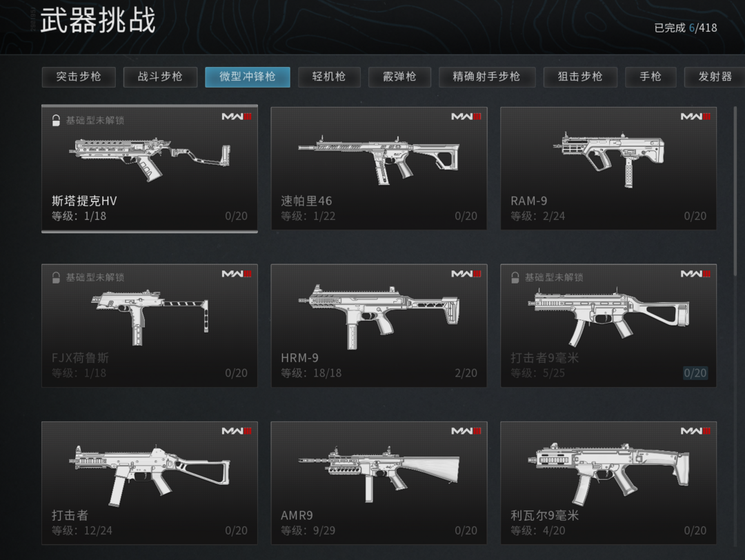Click the MWIII logo on RAM-9 card

coord(695,117)
